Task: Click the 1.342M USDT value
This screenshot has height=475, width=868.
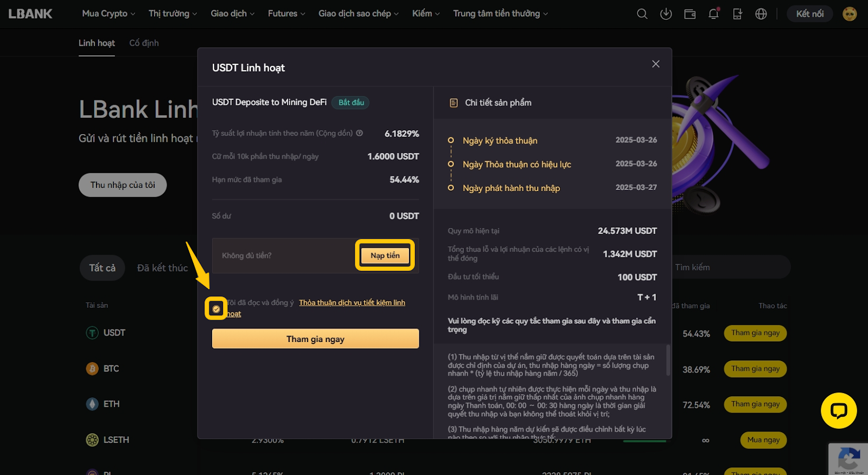Action: pyautogui.click(x=630, y=254)
